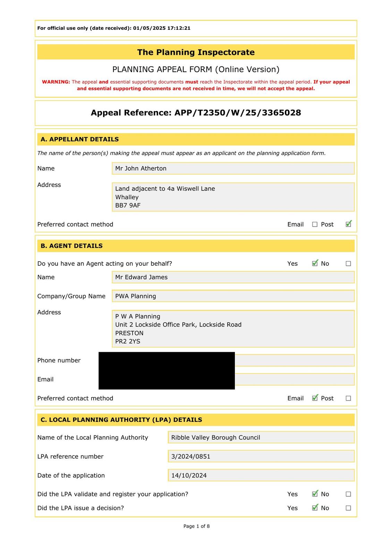Toggle Yes for having an Agent
The height and width of the screenshot is (555, 392).
pos(315,264)
